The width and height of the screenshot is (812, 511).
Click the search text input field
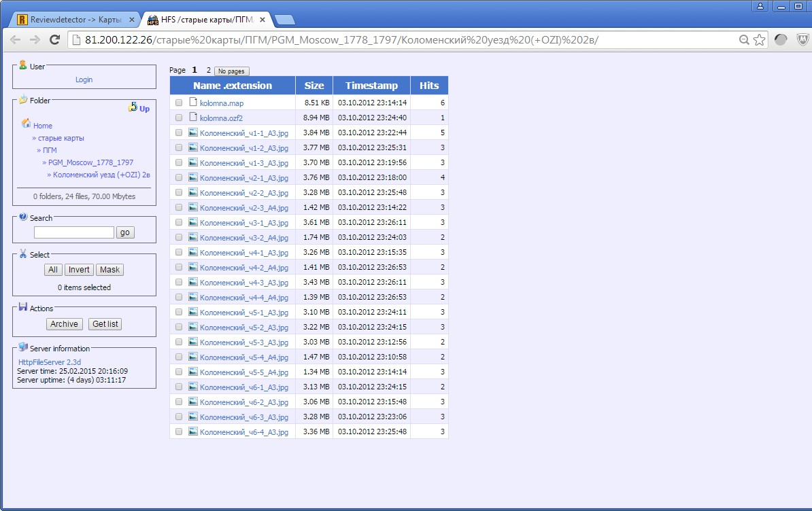coord(74,232)
